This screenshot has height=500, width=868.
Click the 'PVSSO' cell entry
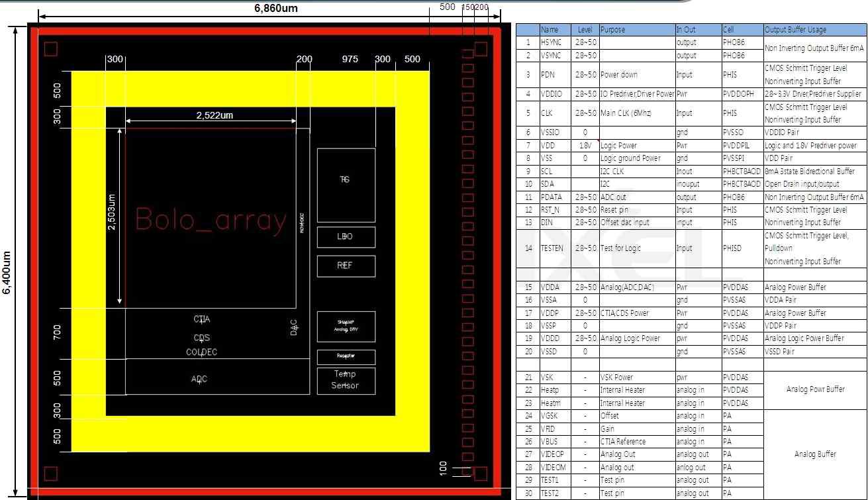coord(743,132)
